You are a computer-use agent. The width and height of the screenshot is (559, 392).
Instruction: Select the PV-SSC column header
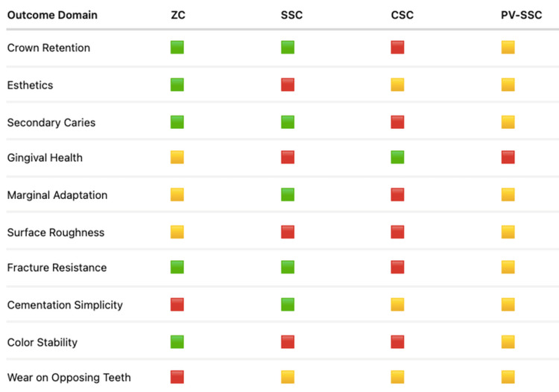click(522, 15)
